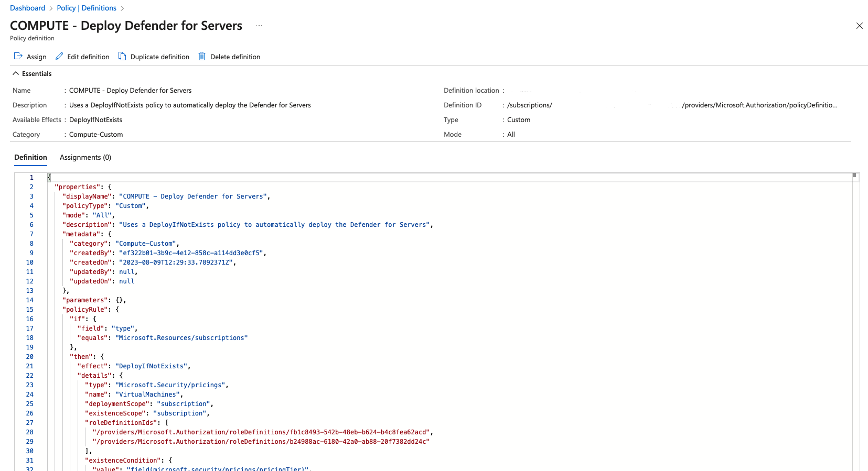868x471 pixels.
Task: Switch to the Assignments (0) tab
Action: point(85,158)
